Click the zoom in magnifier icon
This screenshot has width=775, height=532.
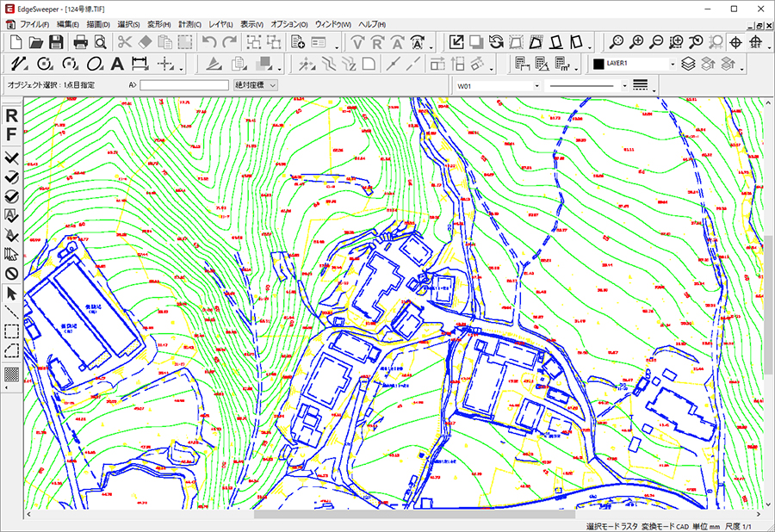636,42
